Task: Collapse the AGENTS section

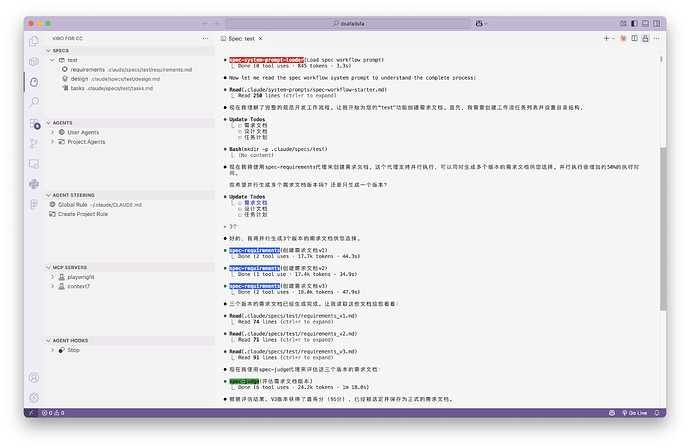Action: coord(129,123)
